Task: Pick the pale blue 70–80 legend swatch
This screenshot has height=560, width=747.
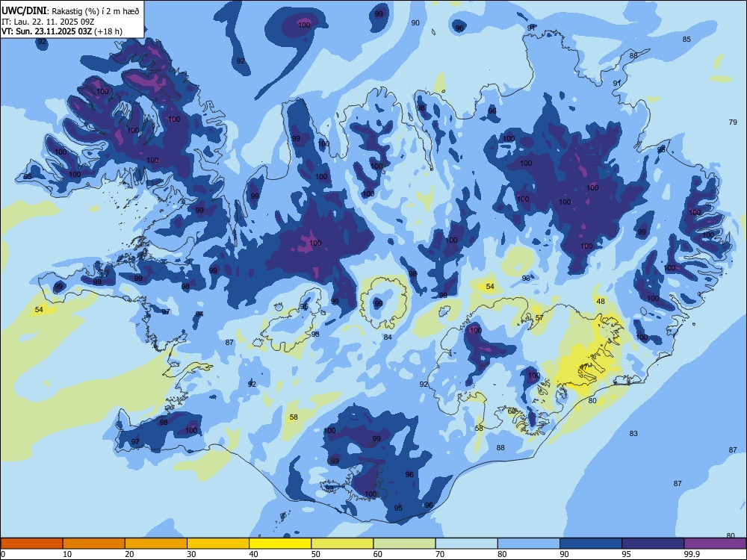Action: tap(466, 544)
